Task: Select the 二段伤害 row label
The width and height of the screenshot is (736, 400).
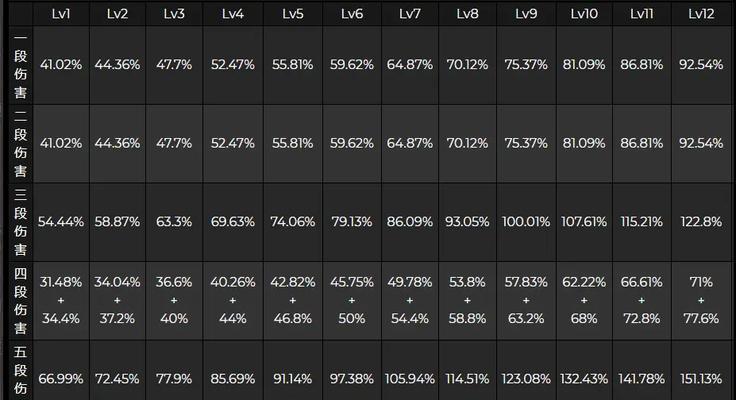Action: (20, 143)
